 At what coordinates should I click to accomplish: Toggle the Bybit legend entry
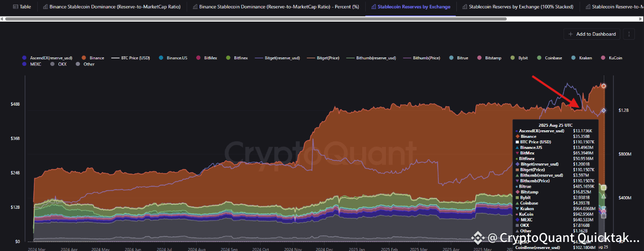519,58
